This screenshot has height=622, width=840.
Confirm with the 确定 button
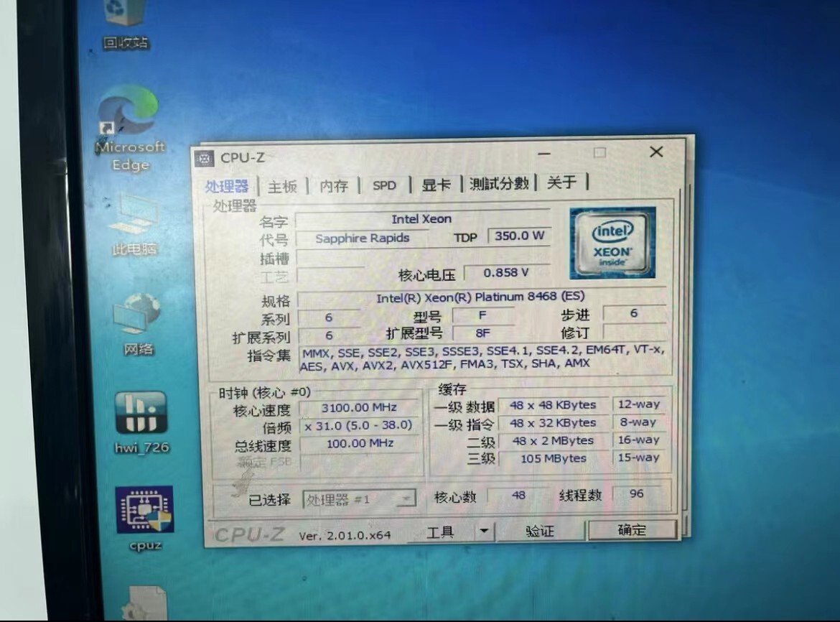tap(632, 530)
